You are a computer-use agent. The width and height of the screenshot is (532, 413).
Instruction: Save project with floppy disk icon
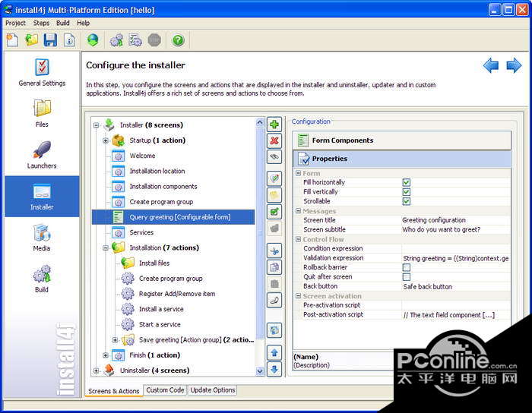click(x=50, y=40)
